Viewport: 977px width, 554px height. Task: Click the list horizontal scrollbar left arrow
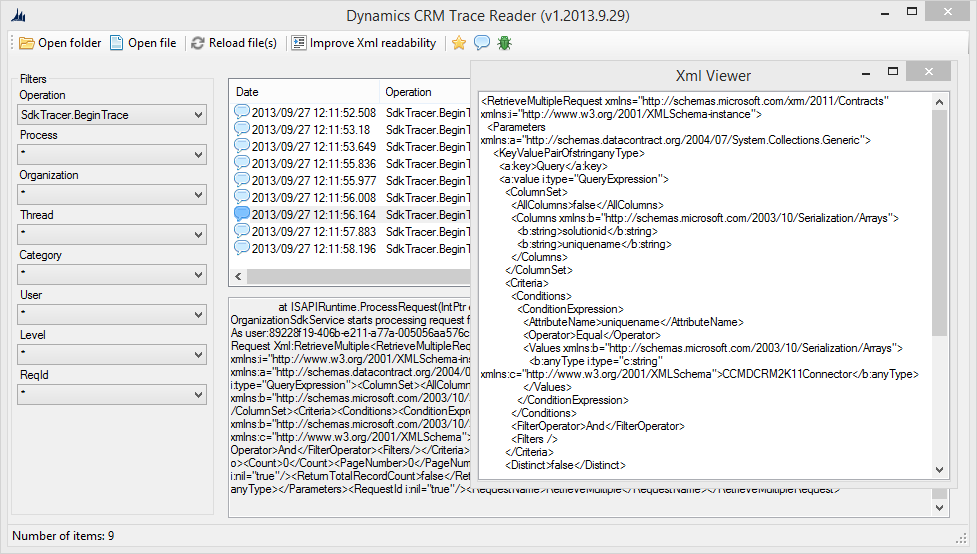tap(239, 276)
